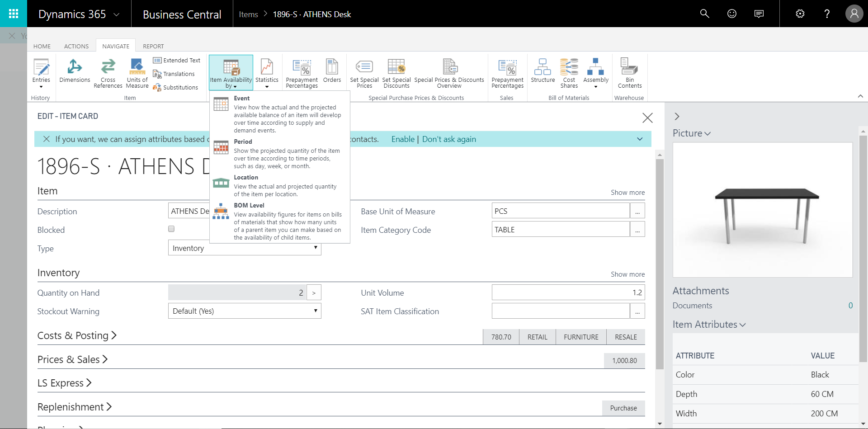Open the settings gear icon
The image size is (868, 429).
coord(800,14)
